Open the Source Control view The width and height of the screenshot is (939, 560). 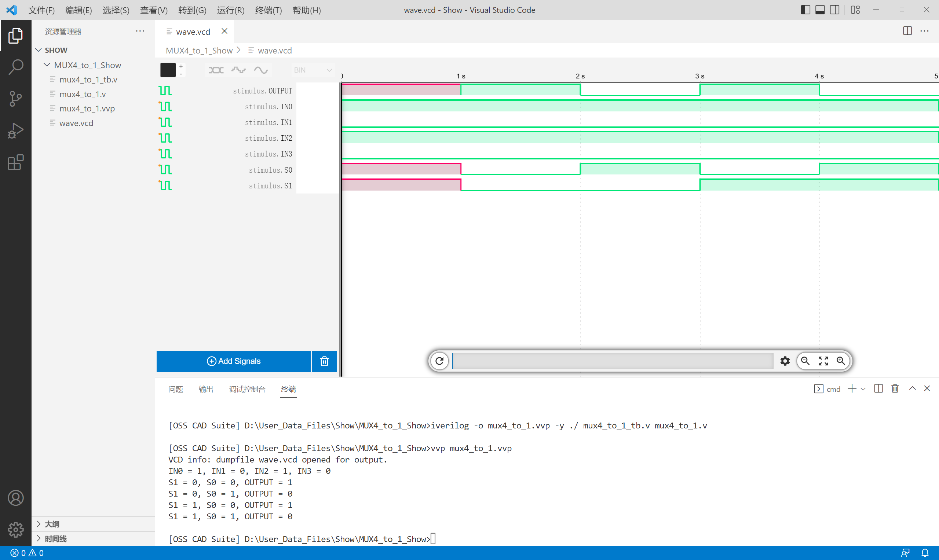click(x=15, y=99)
